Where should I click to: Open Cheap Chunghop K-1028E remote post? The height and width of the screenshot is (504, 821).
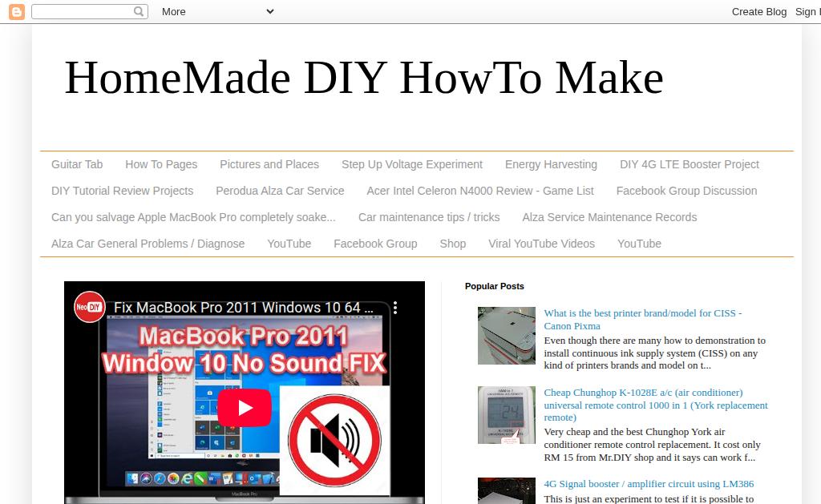656,405
